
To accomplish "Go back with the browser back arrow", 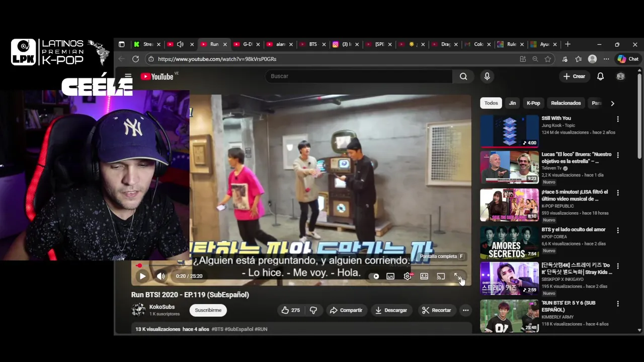I will click(121, 59).
